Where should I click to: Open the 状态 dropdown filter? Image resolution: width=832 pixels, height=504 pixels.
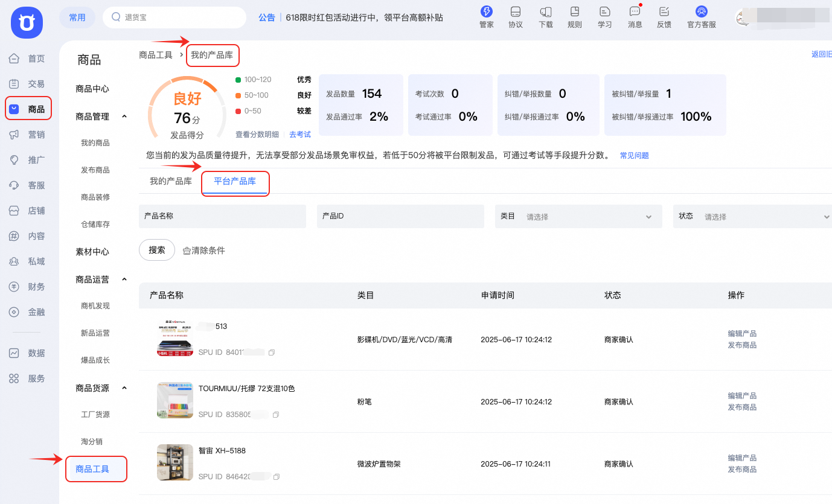[752, 217]
